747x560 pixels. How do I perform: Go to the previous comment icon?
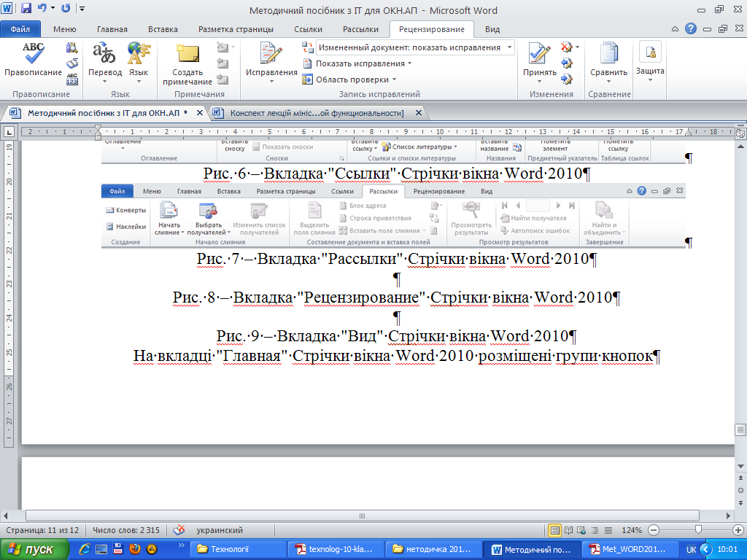tap(222, 63)
